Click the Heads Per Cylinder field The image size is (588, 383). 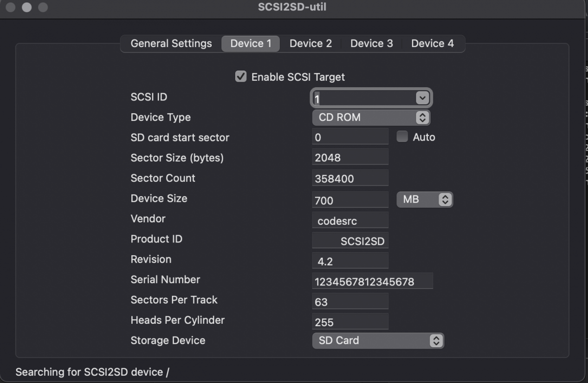click(350, 322)
